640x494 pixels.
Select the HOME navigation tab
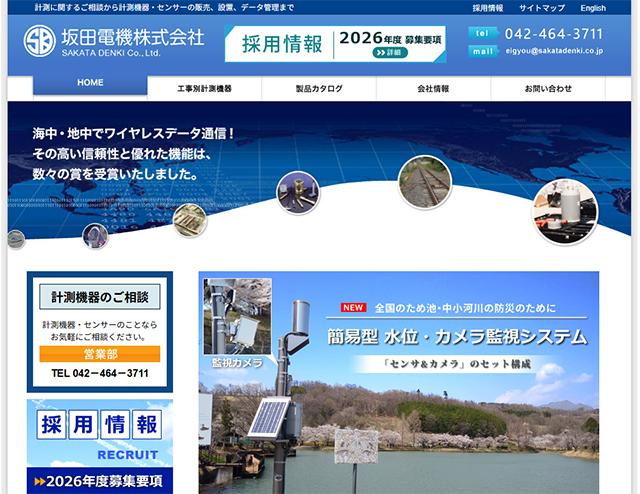90,84
